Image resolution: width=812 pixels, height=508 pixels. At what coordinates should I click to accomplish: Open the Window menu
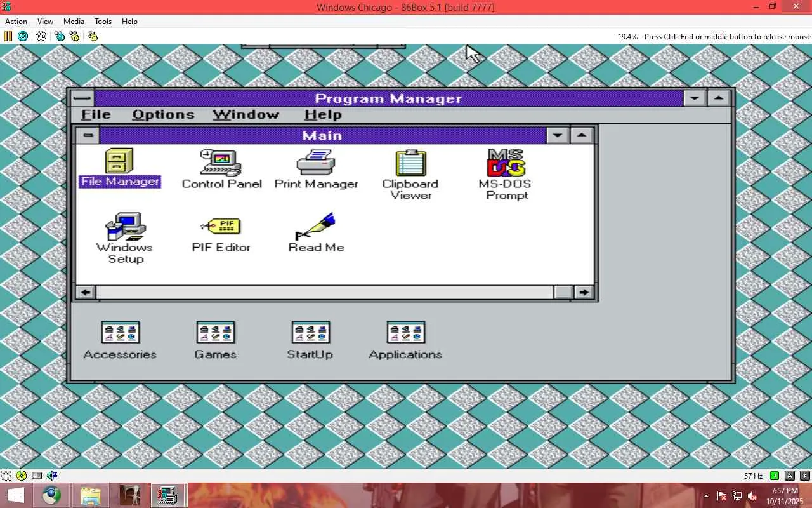coord(246,115)
